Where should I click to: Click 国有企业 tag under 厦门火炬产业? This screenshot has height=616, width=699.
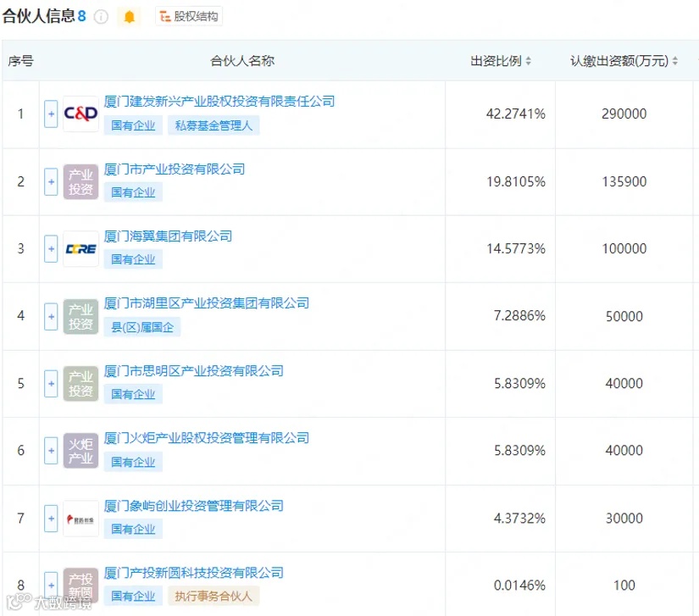[133, 463]
